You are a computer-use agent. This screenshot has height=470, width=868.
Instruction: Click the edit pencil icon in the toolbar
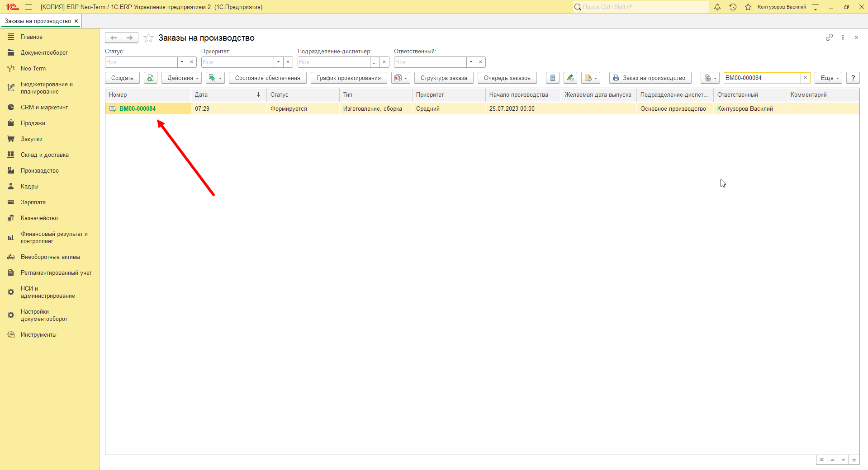click(x=570, y=78)
